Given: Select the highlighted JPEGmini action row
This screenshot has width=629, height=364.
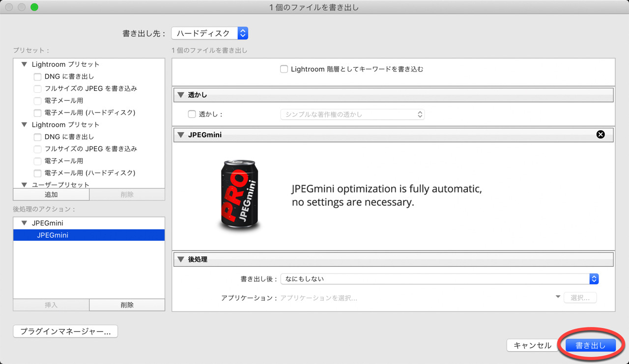Looking at the screenshot, I should (x=89, y=235).
